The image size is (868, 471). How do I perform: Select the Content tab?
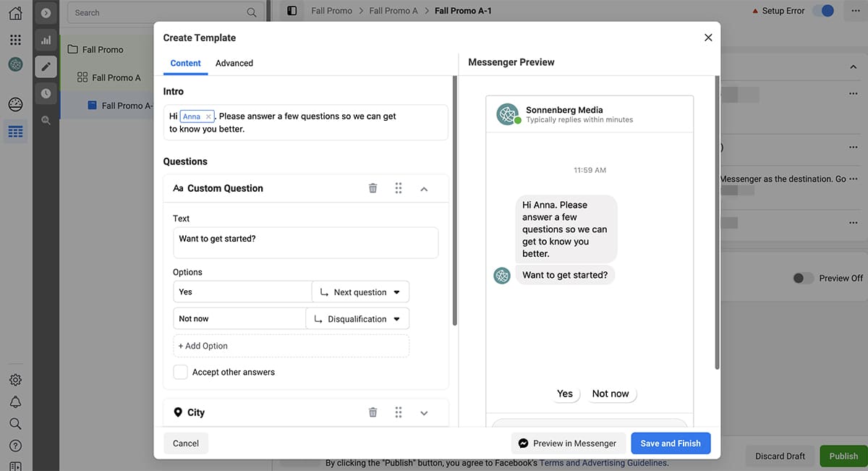pyautogui.click(x=185, y=63)
